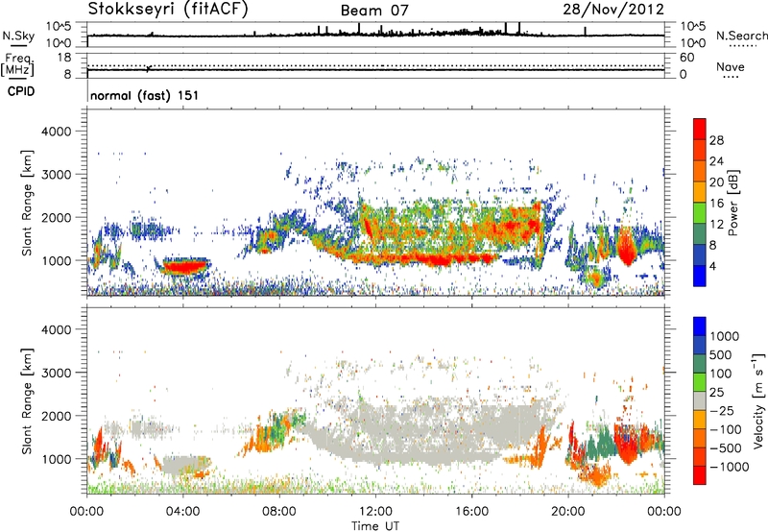Click the '-1000' value on Velocity color bar

pos(730,467)
